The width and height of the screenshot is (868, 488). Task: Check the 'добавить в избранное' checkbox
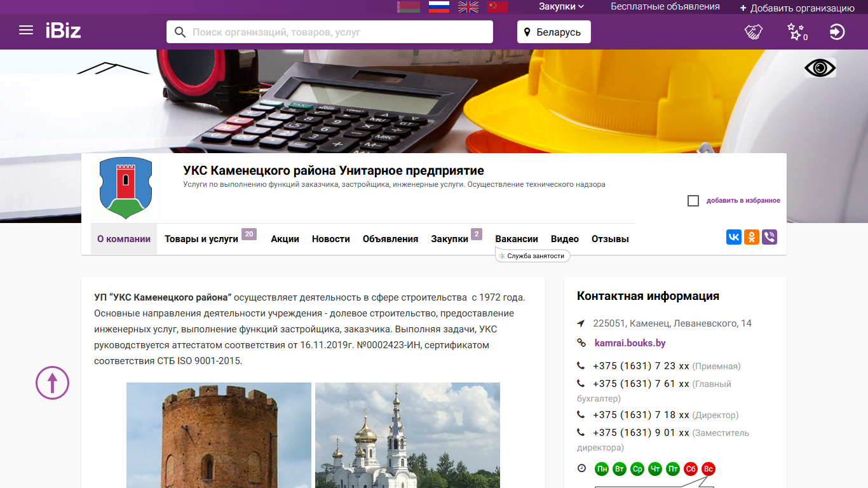click(693, 201)
